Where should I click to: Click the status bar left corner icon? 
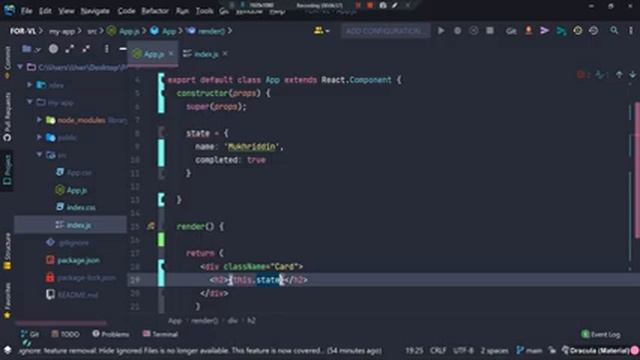pos(7,350)
